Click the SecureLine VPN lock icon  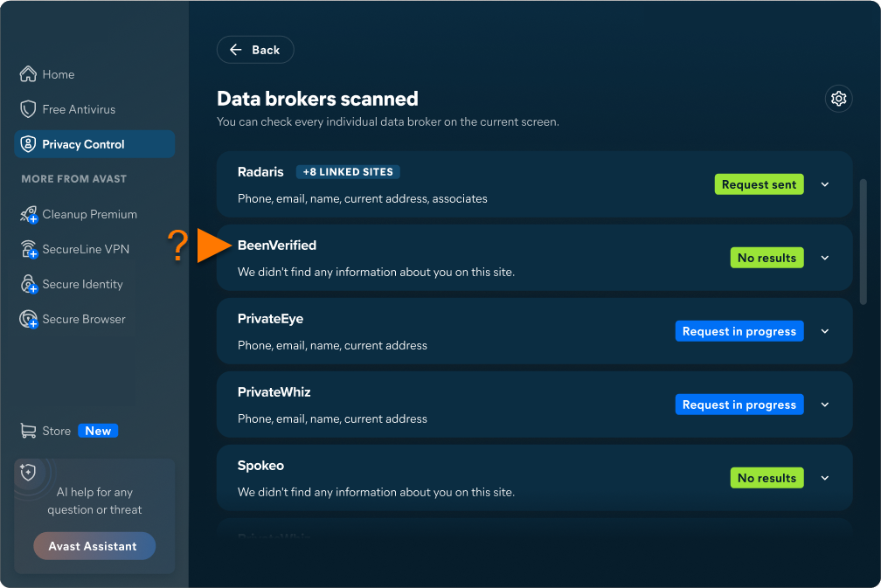point(29,249)
